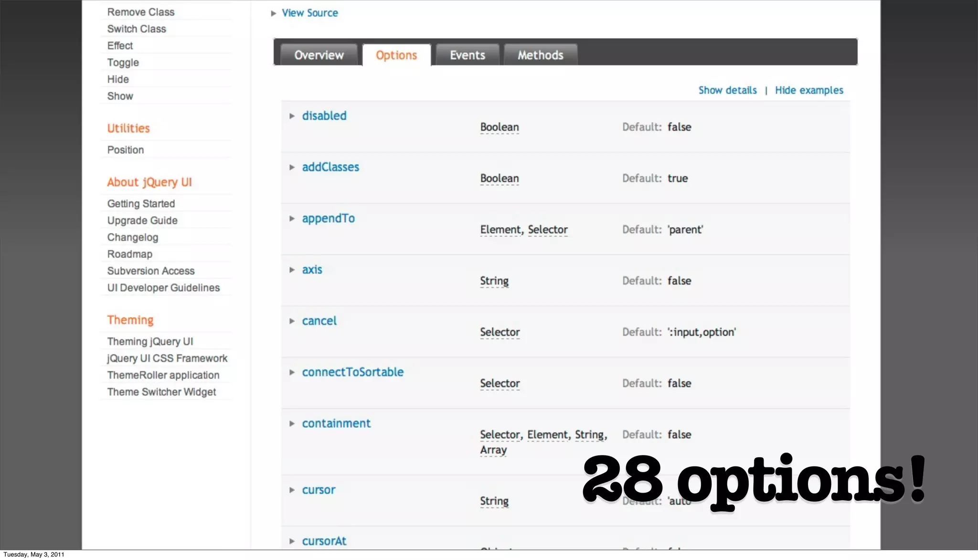Expand the connectToSortable option arrow

click(292, 372)
